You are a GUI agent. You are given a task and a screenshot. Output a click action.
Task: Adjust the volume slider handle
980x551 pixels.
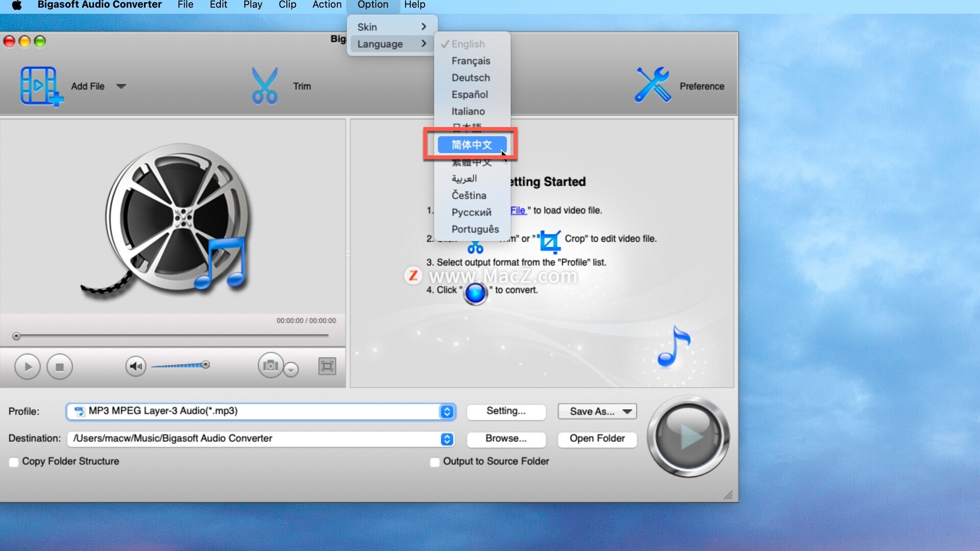(206, 364)
